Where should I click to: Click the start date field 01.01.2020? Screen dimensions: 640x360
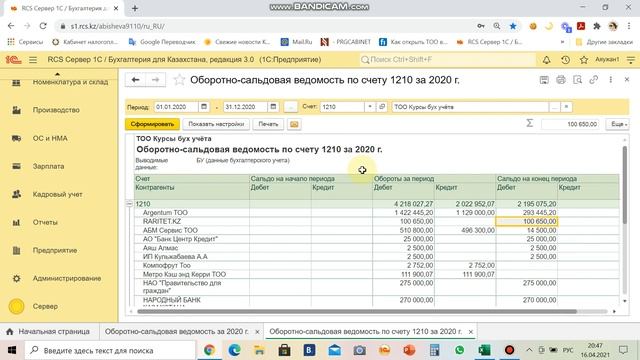pyautogui.click(x=176, y=107)
